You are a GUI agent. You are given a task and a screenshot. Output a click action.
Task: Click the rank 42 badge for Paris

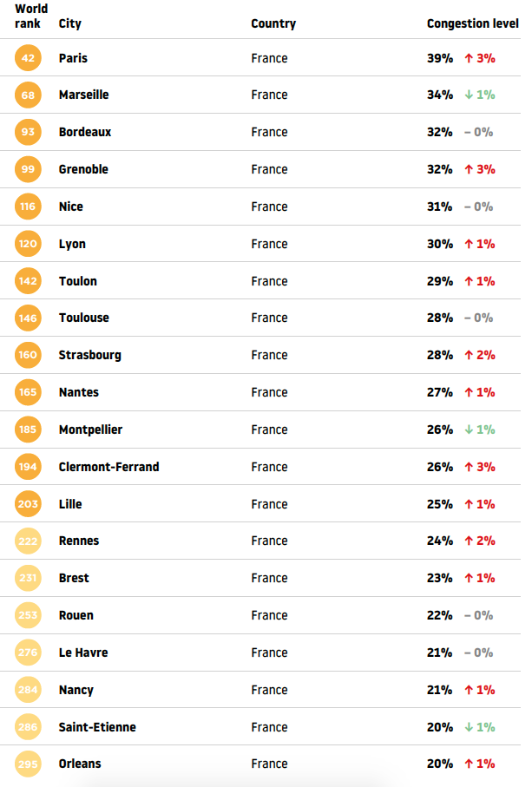point(28,58)
